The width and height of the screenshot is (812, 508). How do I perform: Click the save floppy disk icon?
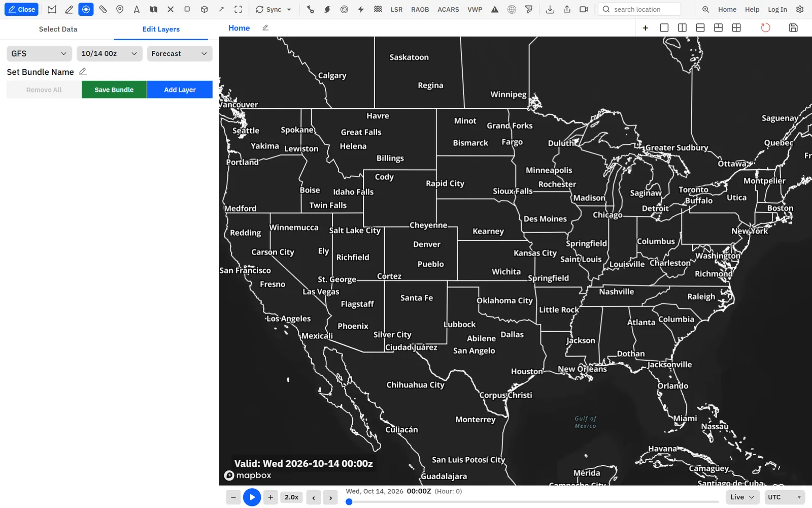[793, 28]
